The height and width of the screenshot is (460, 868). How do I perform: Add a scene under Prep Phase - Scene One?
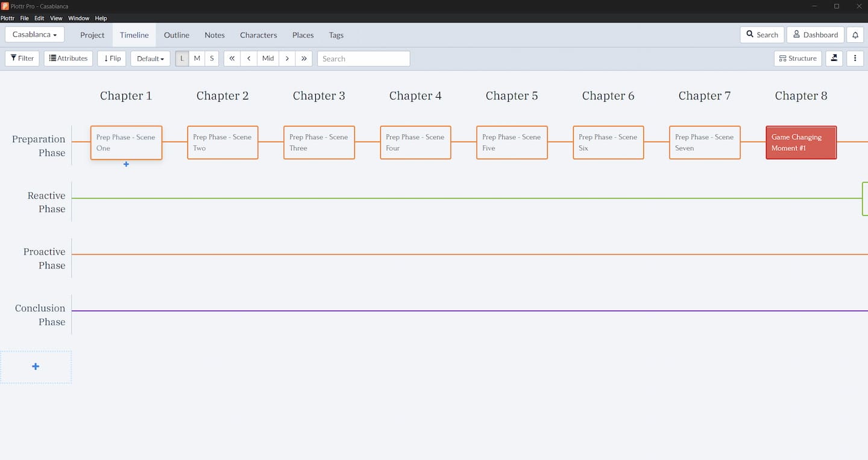tap(126, 164)
